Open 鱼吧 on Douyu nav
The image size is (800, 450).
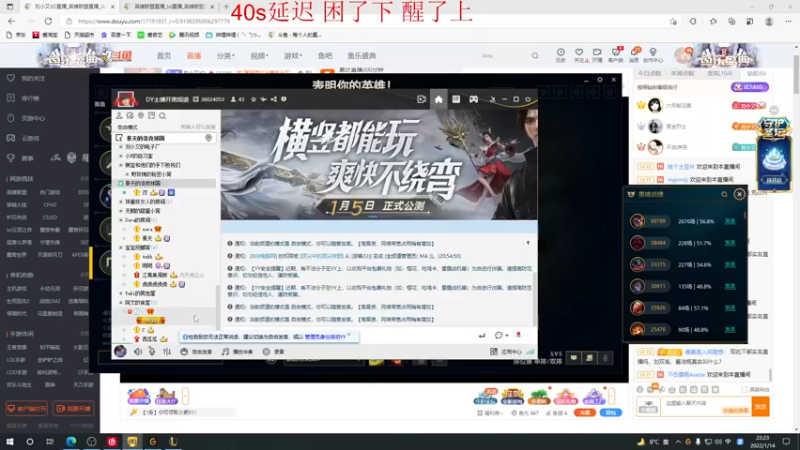coord(324,56)
